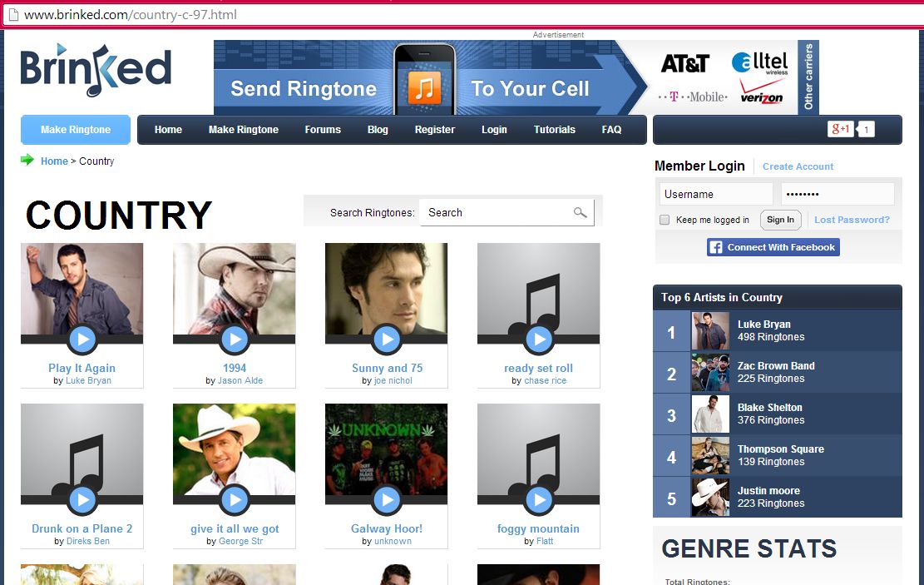Open the joe nichol artist link

(393, 381)
